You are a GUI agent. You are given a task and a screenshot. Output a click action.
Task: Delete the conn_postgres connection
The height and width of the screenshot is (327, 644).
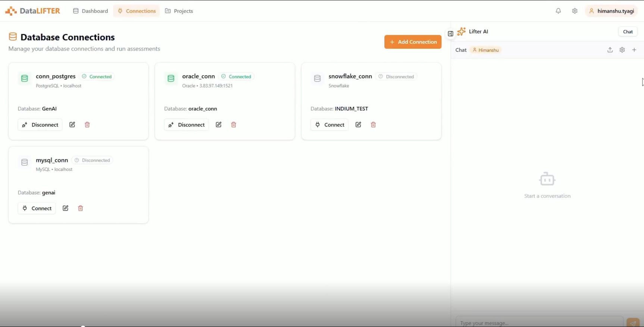[x=87, y=125]
